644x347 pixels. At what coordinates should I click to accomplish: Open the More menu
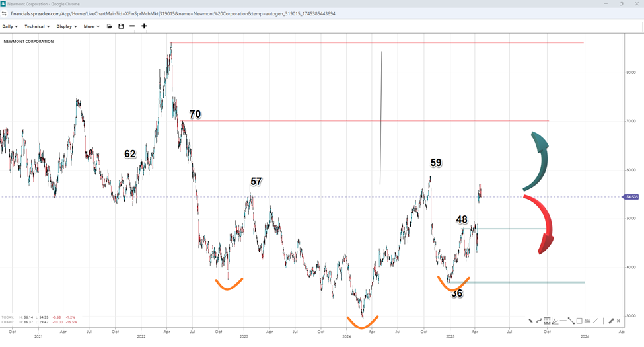point(91,26)
